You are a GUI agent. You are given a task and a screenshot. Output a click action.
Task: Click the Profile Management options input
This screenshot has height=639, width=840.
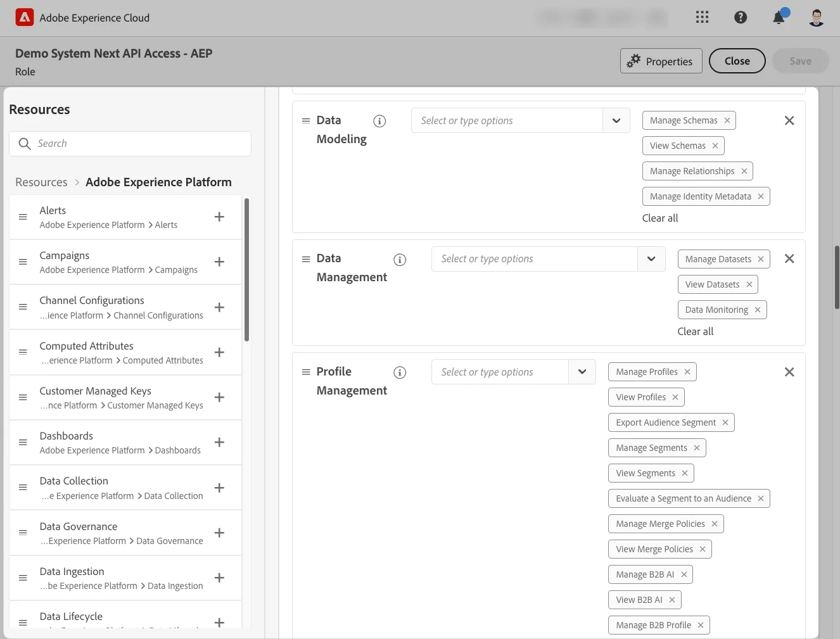(500, 372)
